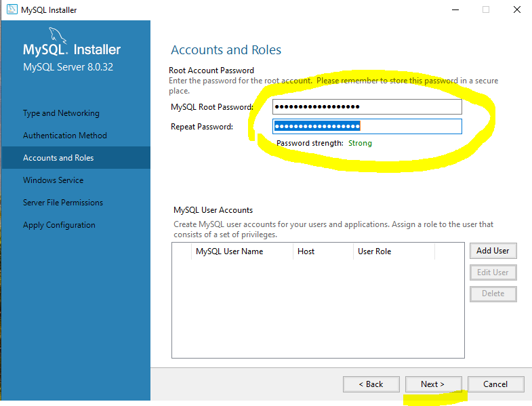The image size is (532, 406).
Task: Click the Strong password strength text
Action: click(360, 143)
